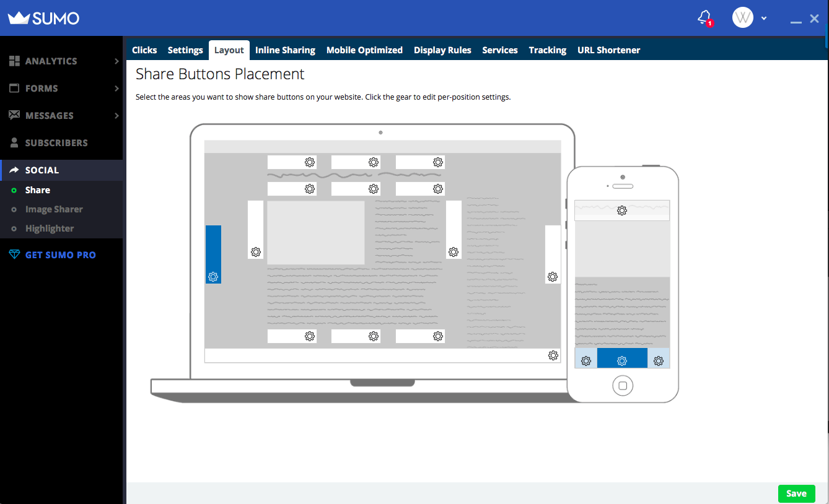
Task: Open the Tracking tab
Action: tap(548, 50)
